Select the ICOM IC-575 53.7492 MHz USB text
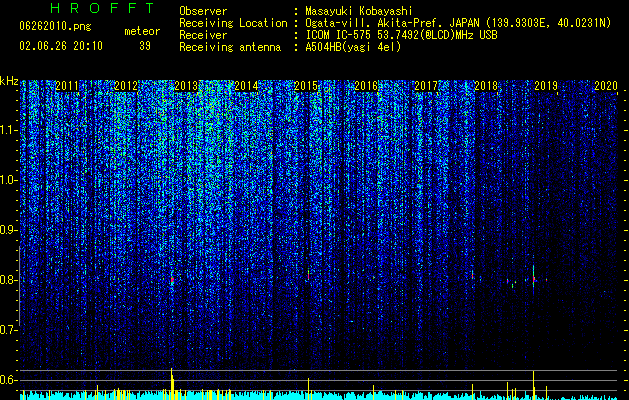 [401, 35]
